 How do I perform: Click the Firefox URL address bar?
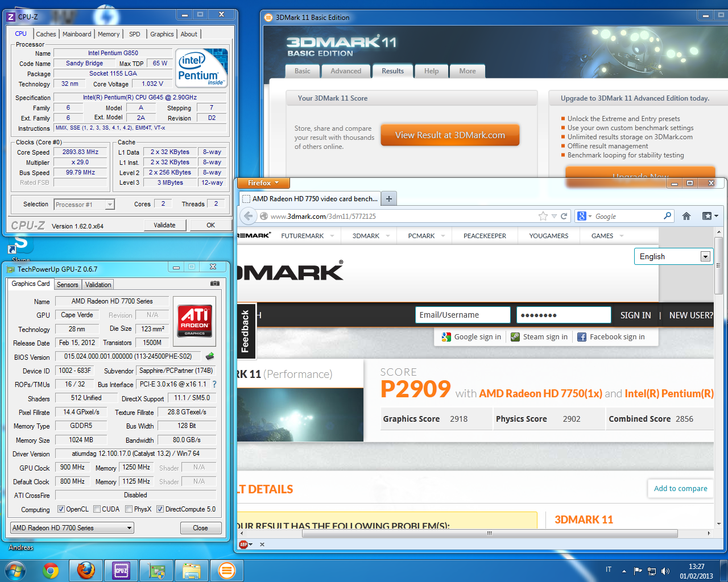403,216
